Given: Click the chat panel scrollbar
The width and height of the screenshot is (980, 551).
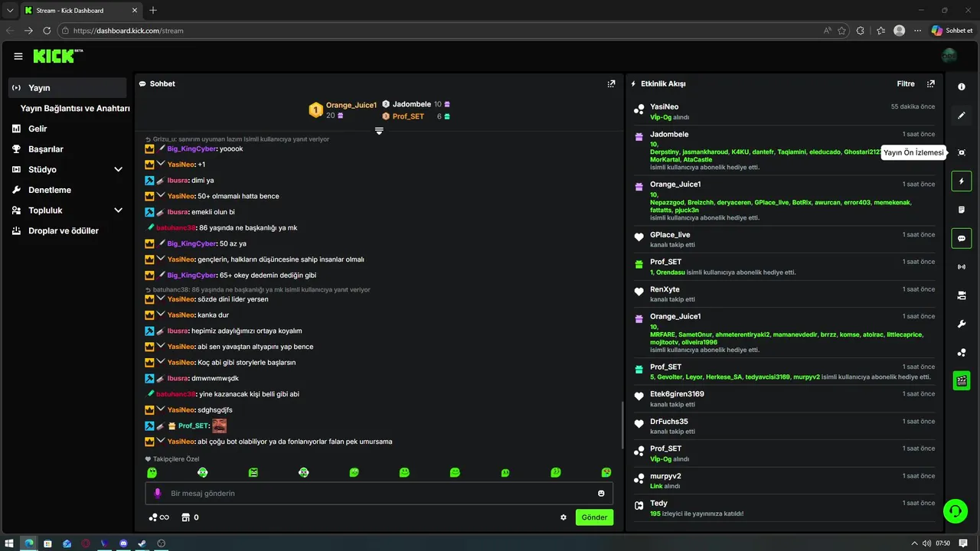Looking at the screenshot, I should point(622,425).
